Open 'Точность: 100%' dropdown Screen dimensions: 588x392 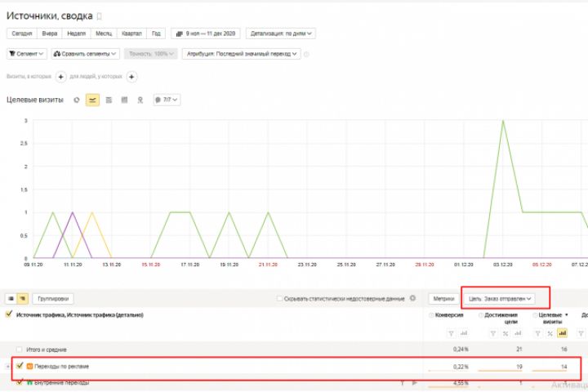[151, 54]
